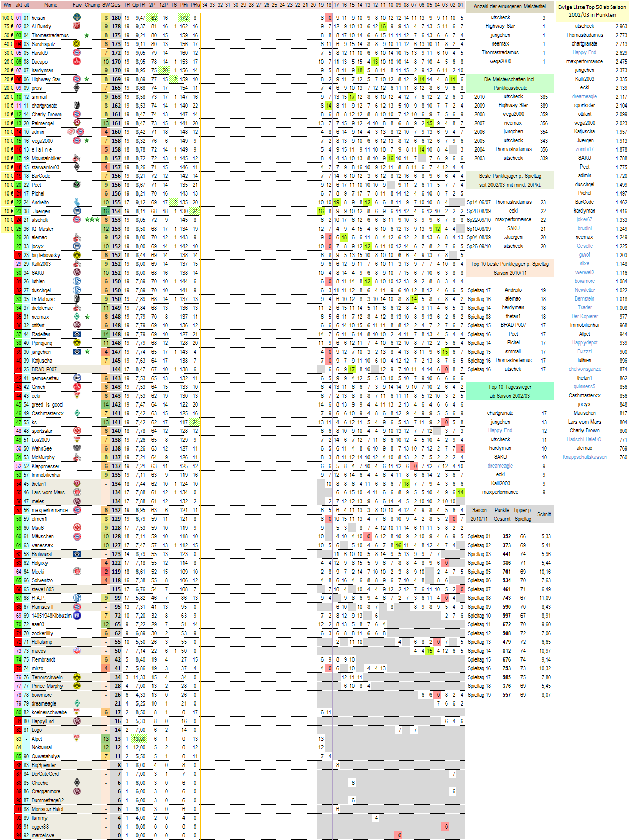This screenshot has height=840, width=629.
Task: Click jungchen's green champion star
Action: click(87, 352)
